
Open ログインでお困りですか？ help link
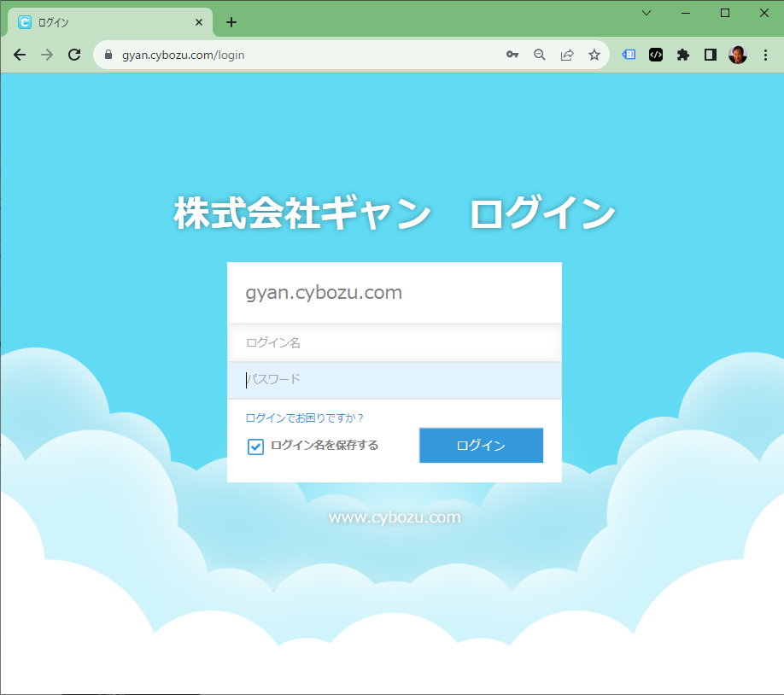point(305,418)
